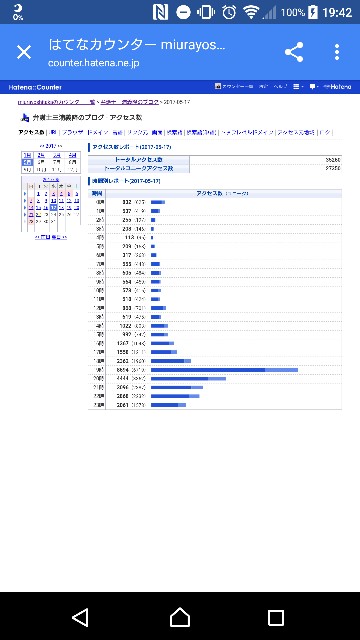
Task: Open the トップレベルドメイン tab
Action: point(247,132)
